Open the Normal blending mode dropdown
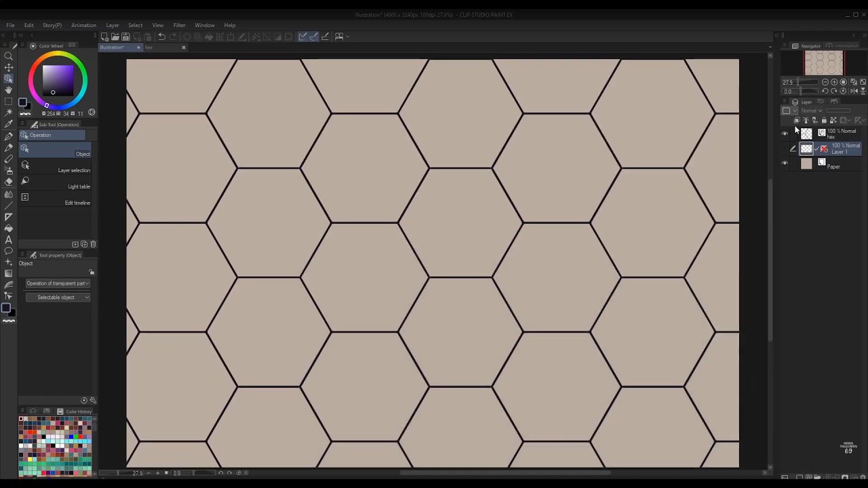Image resolution: width=868 pixels, height=488 pixels. point(812,110)
